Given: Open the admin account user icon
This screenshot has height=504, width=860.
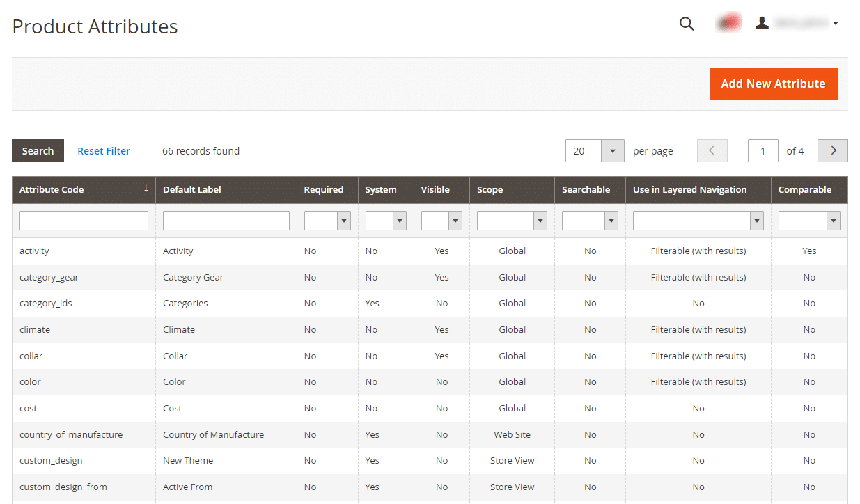Looking at the screenshot, I should pos(762,22).
